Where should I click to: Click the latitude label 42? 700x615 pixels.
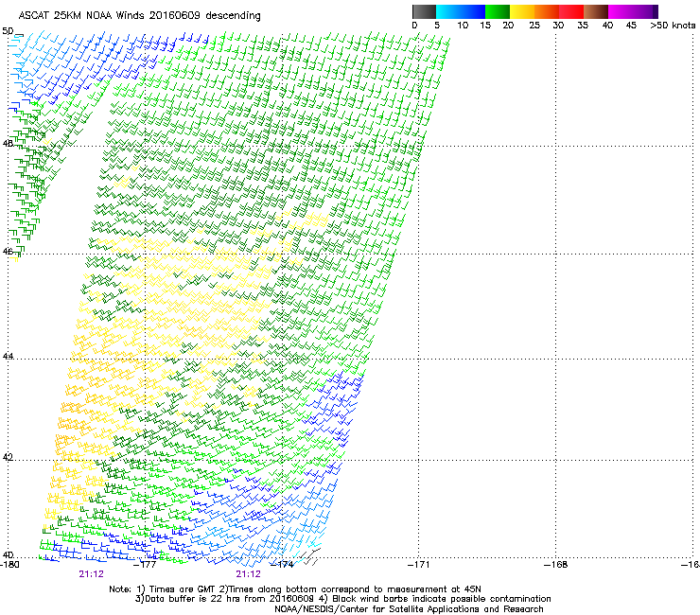(x=8, y=457)
